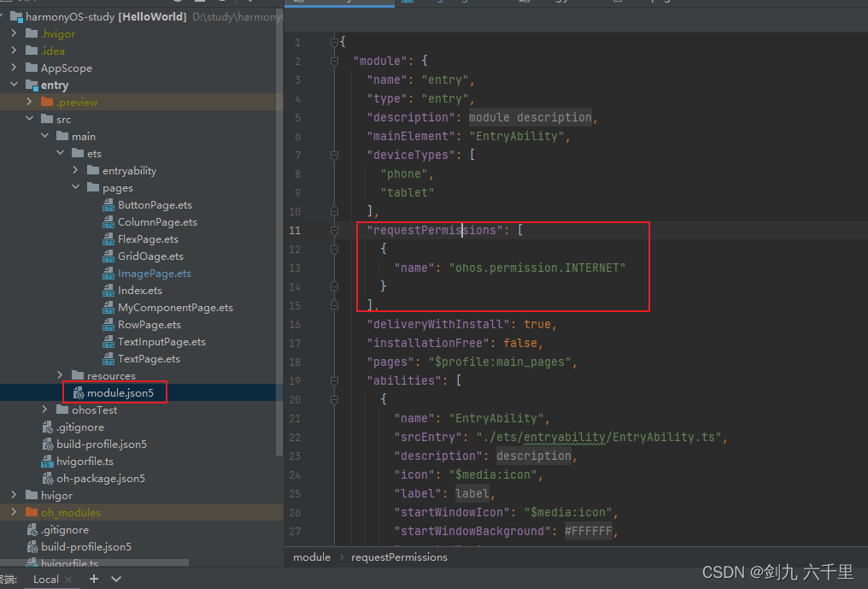This screenshot has width=868, height=589.
Task: Click the ColumnPage.ets file icon
Action: pos(108,222)
